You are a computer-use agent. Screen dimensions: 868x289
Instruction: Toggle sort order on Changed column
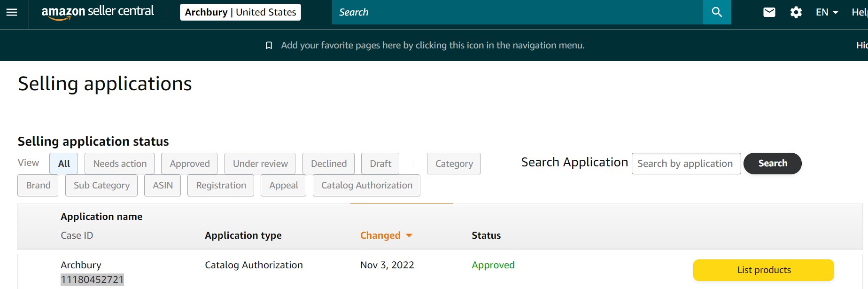point(386,235)
